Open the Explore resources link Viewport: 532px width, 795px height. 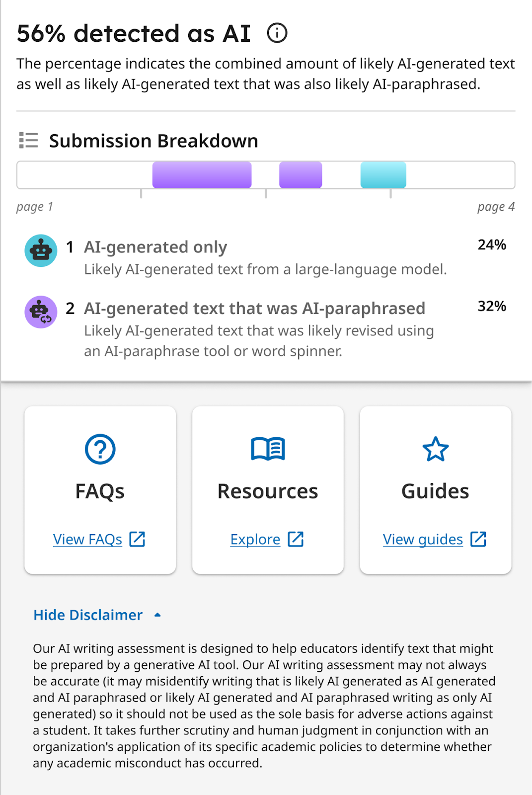click(255, 539)
